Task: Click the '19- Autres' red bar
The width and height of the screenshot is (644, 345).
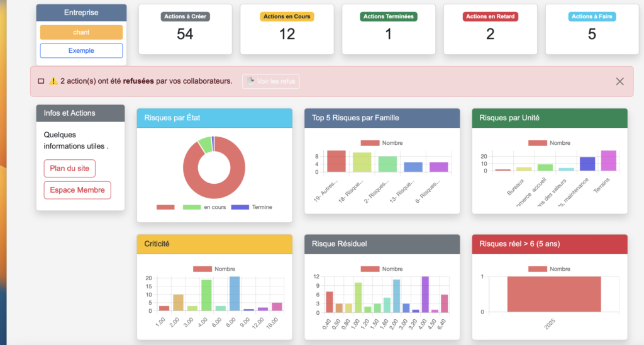Action: click(336, 161)
